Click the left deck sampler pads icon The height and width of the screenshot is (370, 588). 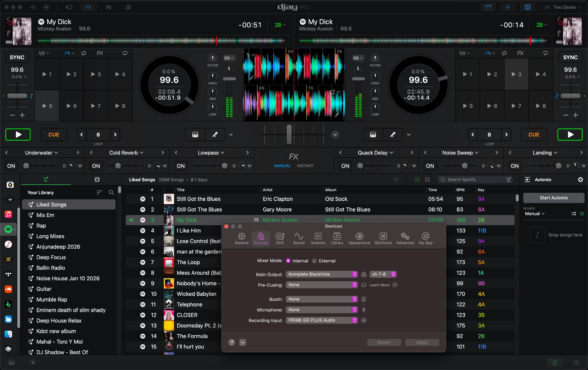click(195, 135)
